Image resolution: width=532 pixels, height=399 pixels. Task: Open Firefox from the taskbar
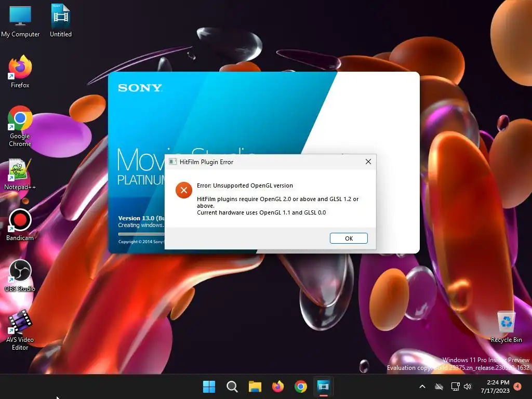[278, 387]
